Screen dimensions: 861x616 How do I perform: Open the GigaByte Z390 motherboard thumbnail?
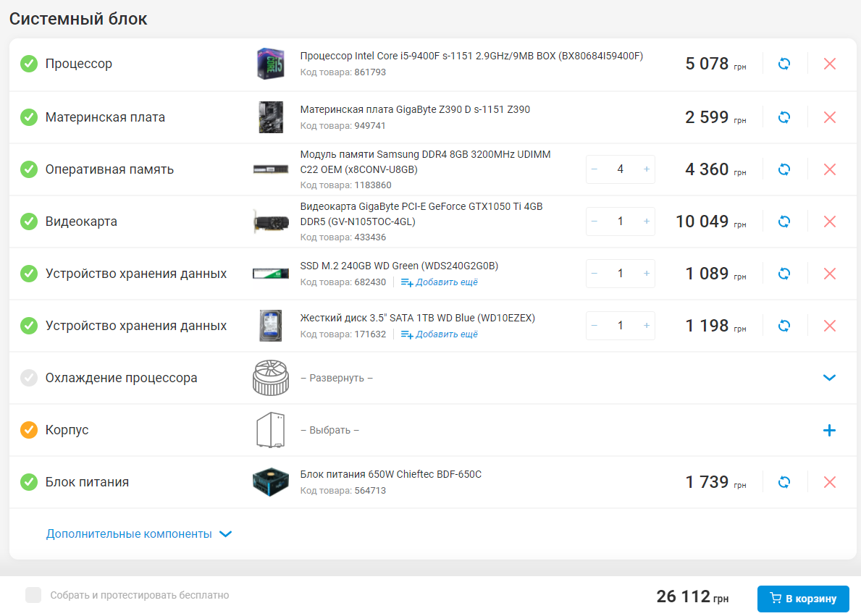click(x=271, y=117)
